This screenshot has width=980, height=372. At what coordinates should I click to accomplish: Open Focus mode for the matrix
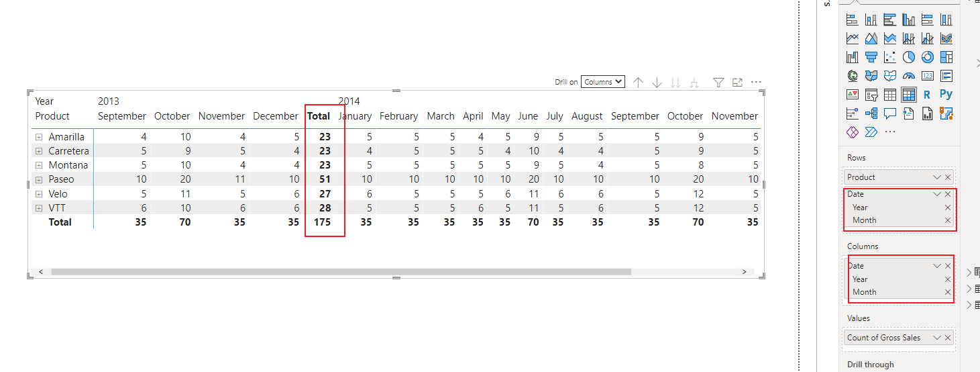737,82
